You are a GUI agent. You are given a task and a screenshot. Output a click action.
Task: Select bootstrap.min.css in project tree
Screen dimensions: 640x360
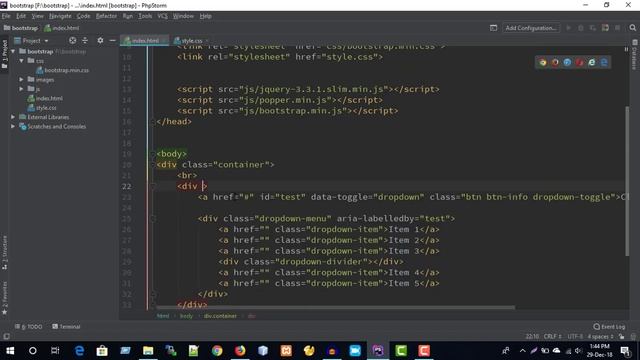(62, 70)
